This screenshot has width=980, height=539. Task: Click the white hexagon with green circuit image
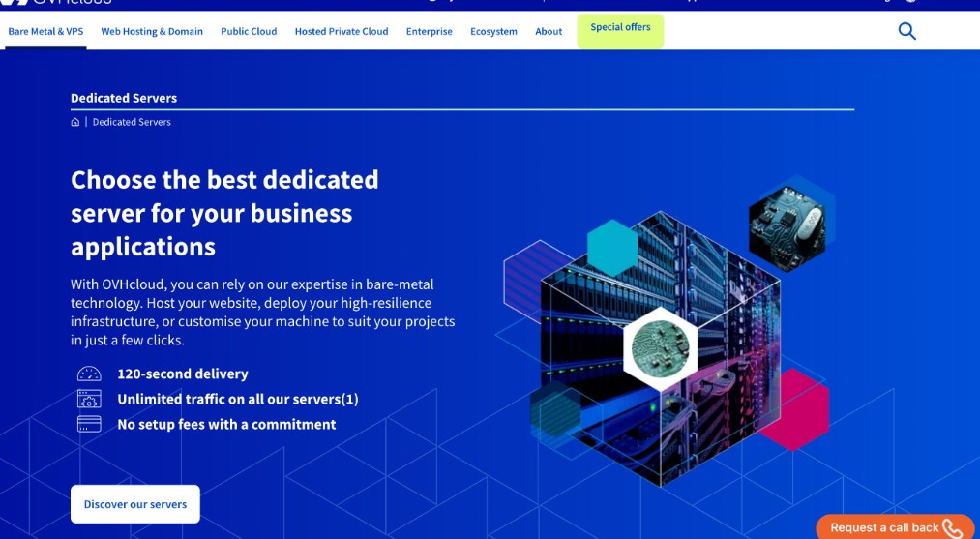click(660, 349)
